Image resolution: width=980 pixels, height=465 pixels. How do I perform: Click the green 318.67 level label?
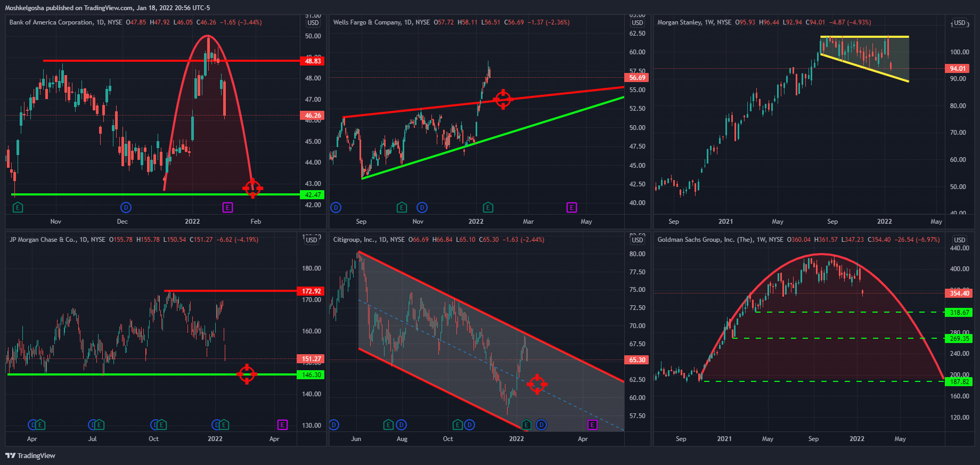[x=959, y=313]
